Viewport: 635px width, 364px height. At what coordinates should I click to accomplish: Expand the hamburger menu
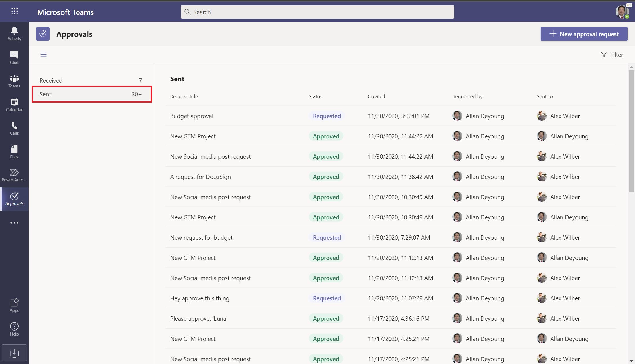[x=44, y=54]
